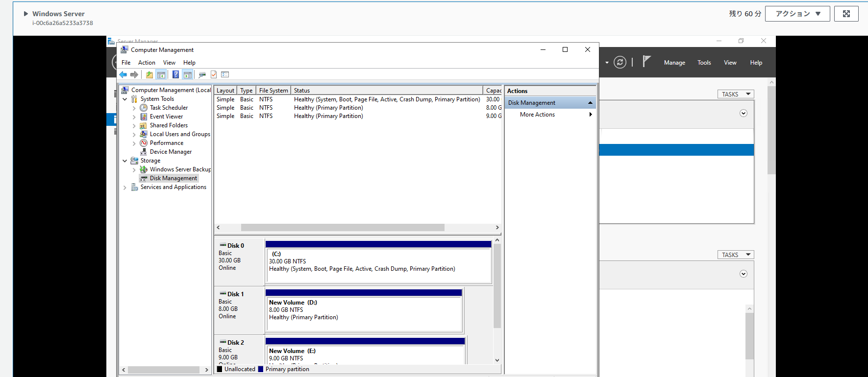Select Event Viewer icon in tree
Viewport: 868px width, 377px height.
pyautogui.click(x=144, y=117)
